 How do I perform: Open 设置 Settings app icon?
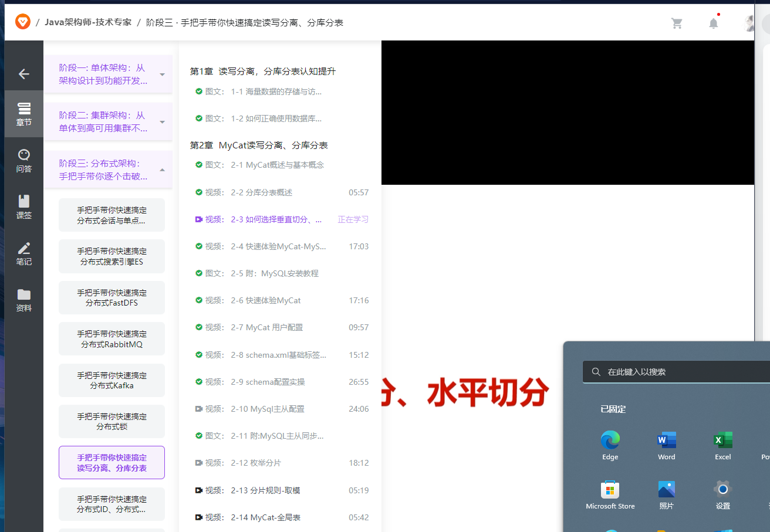(x=723, y=494)
